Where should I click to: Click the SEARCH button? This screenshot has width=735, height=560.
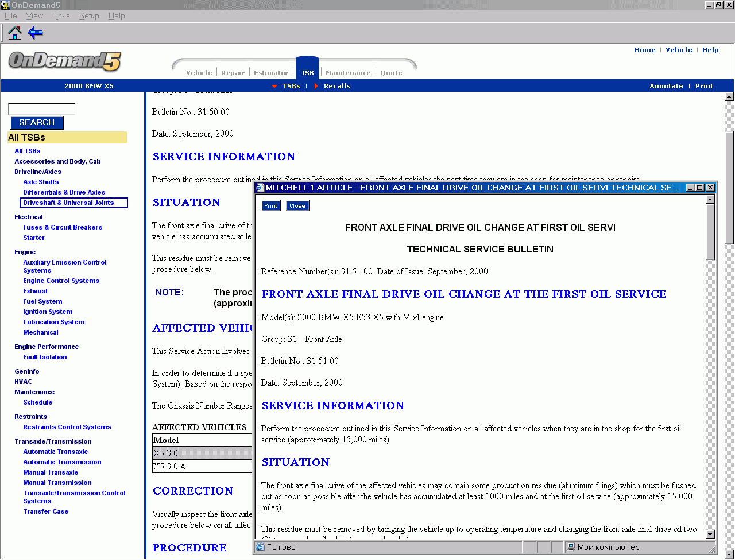click(x=37, y=123)
